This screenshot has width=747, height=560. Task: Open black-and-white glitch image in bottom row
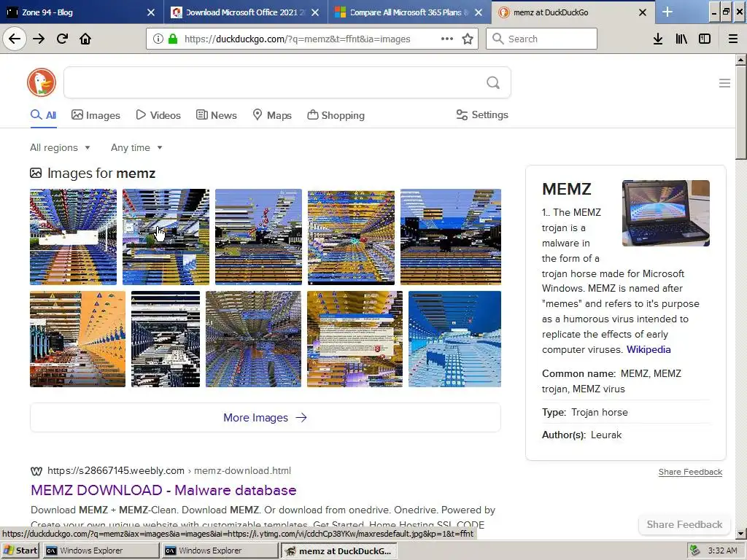click(166, 339)
